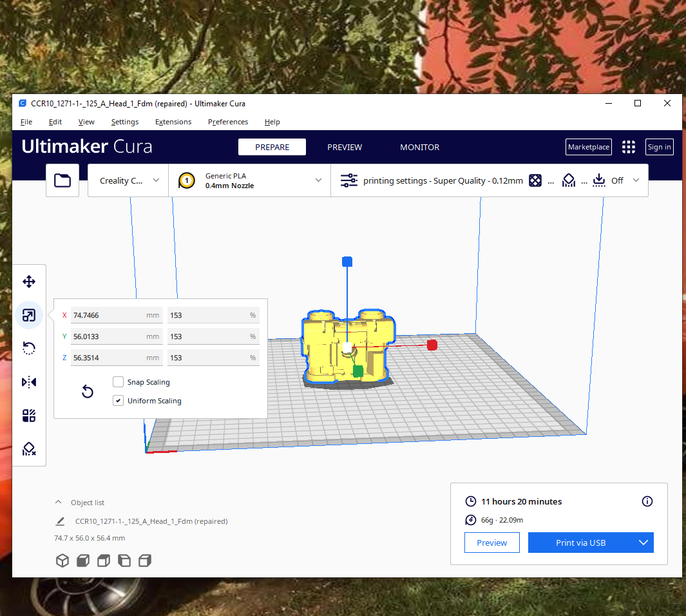Viewport: 686px width, 616px height.
Task: Switch to 3D perspective view cube
Action: [62, 561]
